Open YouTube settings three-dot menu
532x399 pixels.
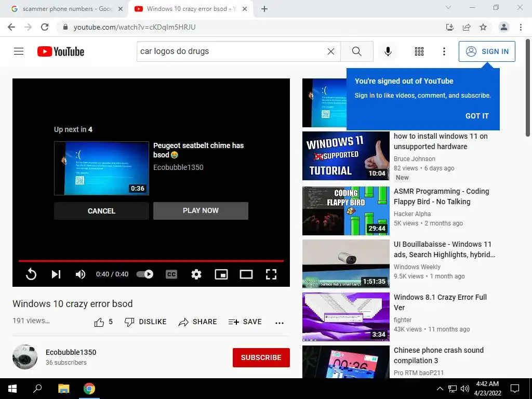click(444, 51)
